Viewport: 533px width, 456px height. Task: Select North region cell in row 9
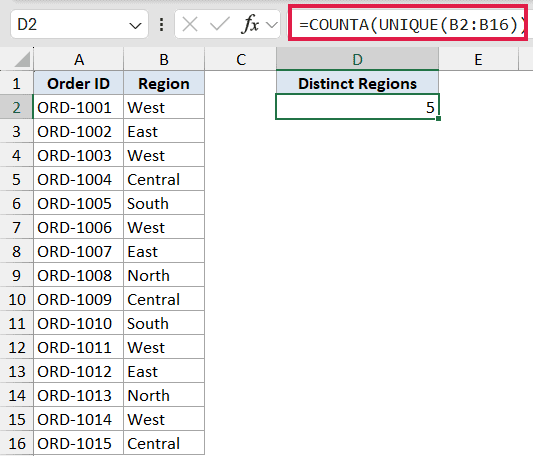coord(164,275)
